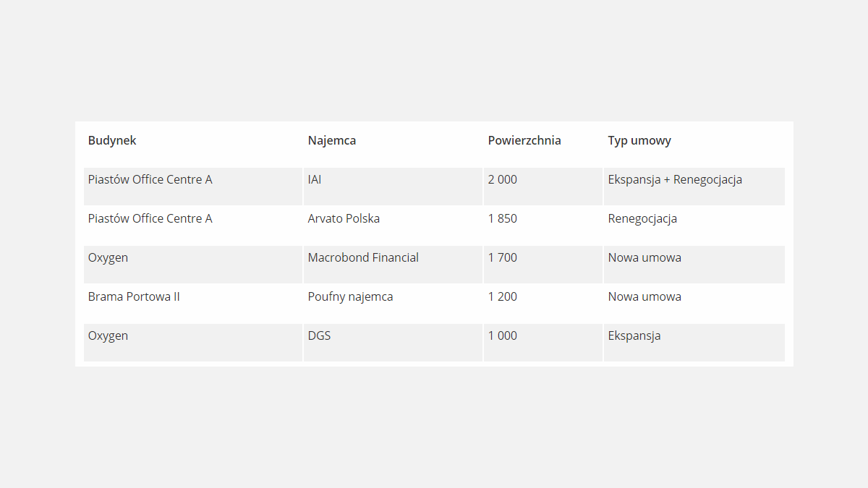This screenshot has width=868, height=488.
Task: Click the Ekspansja + Renegocjacja cell
Action: point(675,179)
